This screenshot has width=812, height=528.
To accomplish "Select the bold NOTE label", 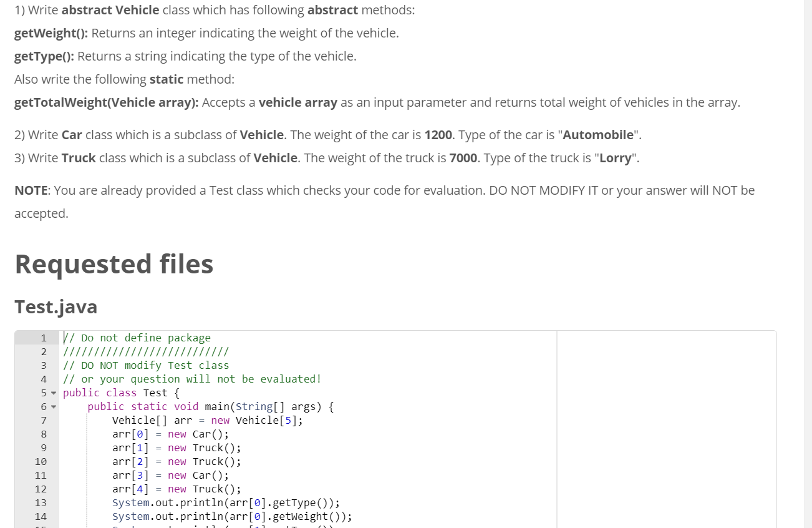I will (x=29, y=190).
